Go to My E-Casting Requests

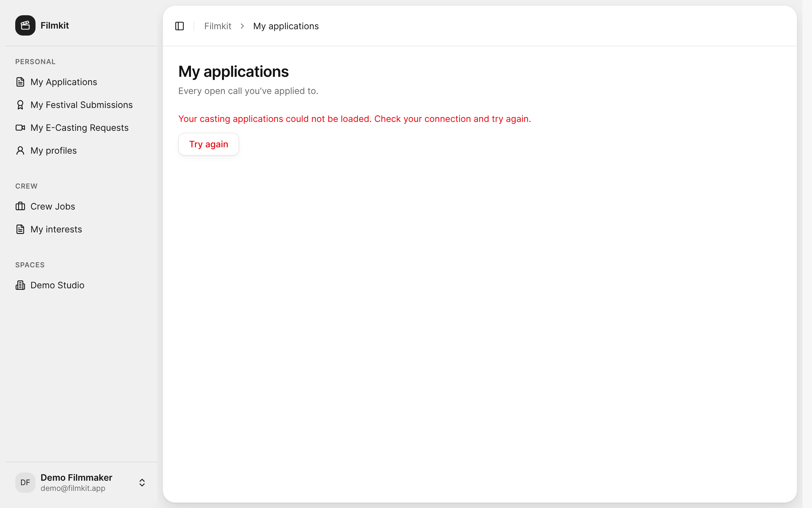pyautogui.click(x=81, y=128)
